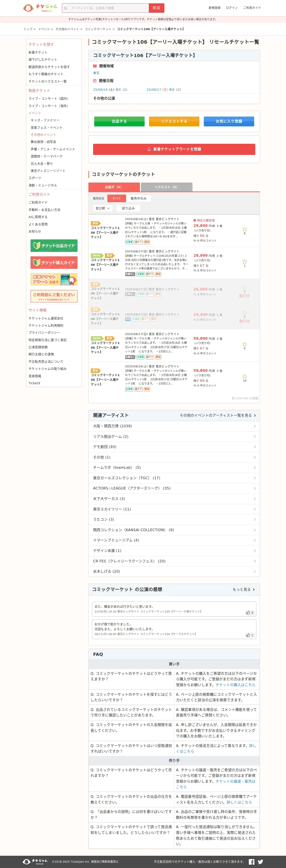Expand 水木しげる (20) artist row
This screenshot has height=868, width=286.
[x=174, y=572]
